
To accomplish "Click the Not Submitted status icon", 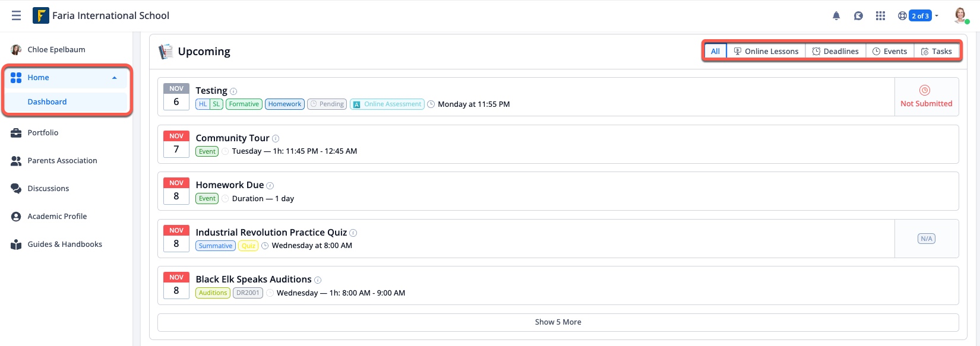I will point(925,90).
